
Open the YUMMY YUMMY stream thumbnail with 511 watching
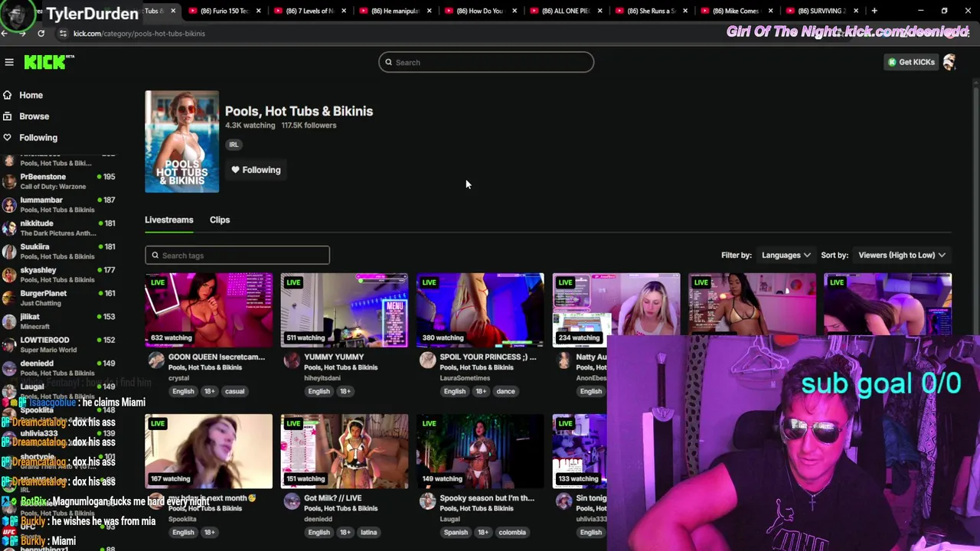(x=345, y=309)
